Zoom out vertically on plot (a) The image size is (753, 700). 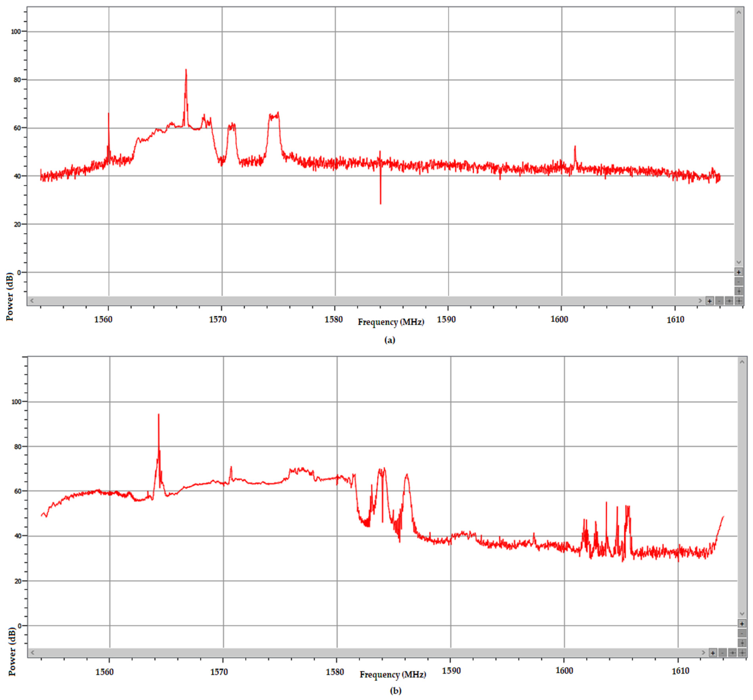[x=739, y=281]
